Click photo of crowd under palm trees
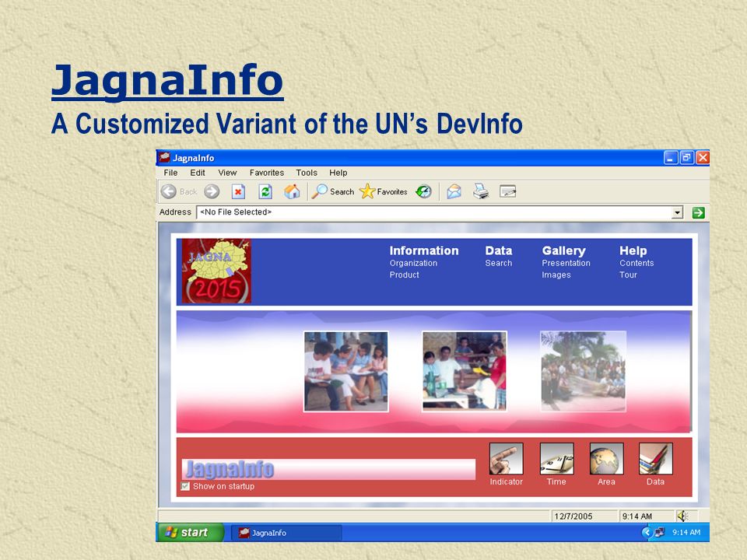Image resolution: width=747 pixels, height=560 pixels. pyautogui.click(x=583, y=372)
